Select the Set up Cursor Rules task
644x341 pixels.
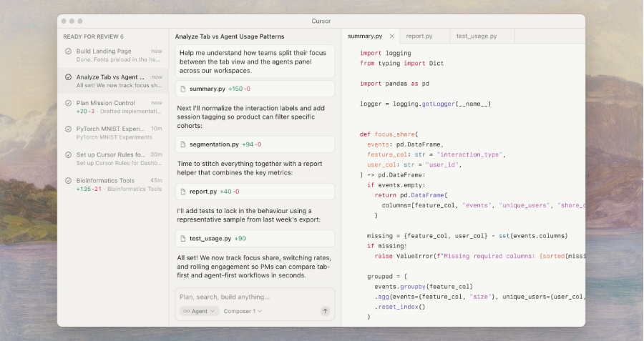point(112,154)
